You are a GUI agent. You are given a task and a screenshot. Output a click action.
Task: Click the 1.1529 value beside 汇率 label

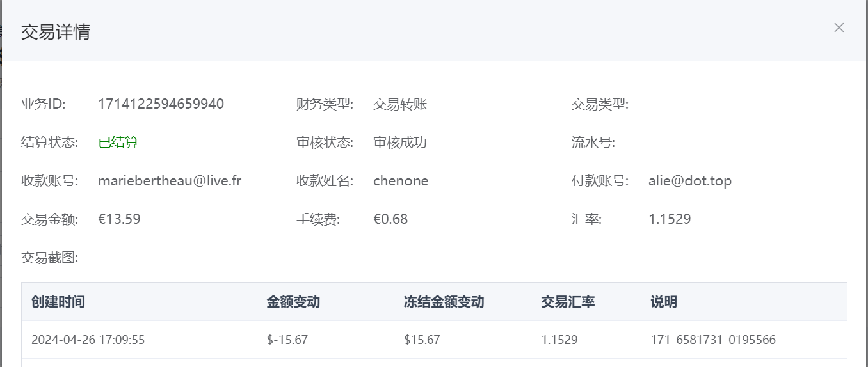point(670,219)
